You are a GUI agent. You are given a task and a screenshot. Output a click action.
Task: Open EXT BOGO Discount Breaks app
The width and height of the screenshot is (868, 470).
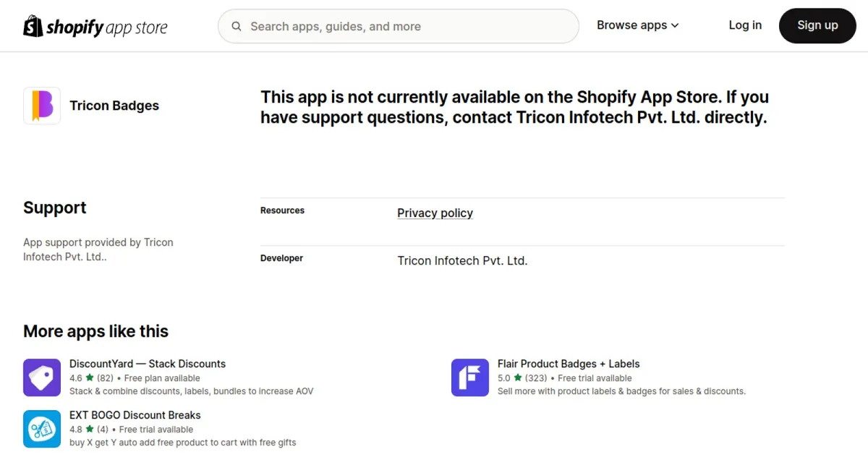[x=135, y=415]
